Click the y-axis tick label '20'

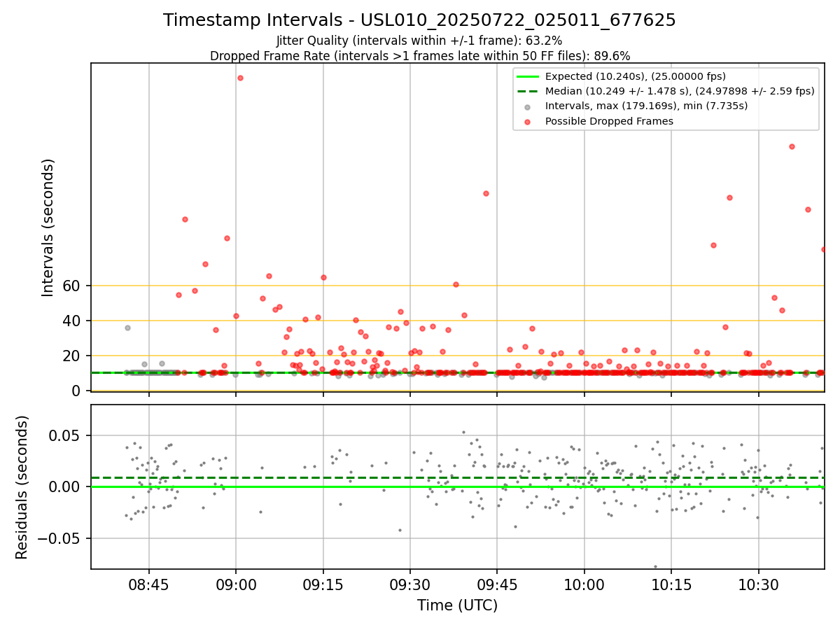tap(73, 356)
